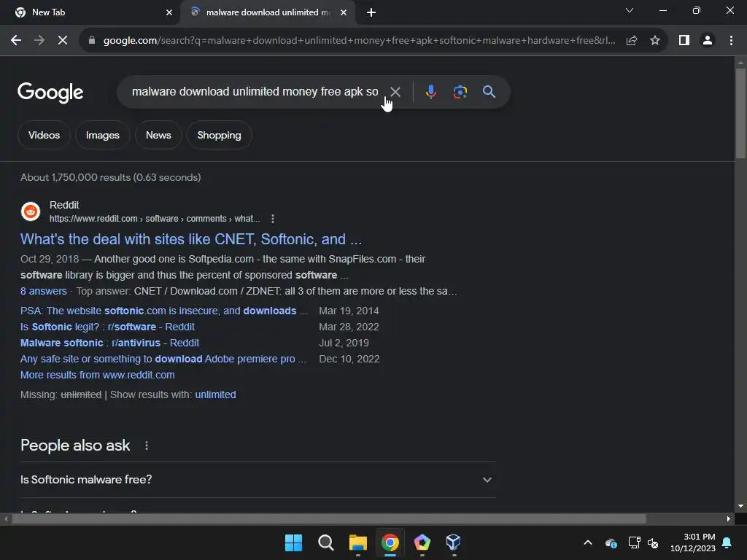The width and height of the screenshot is (747, 560).
Task: Open the About this result three-dot menu
Action: [273, 219]
